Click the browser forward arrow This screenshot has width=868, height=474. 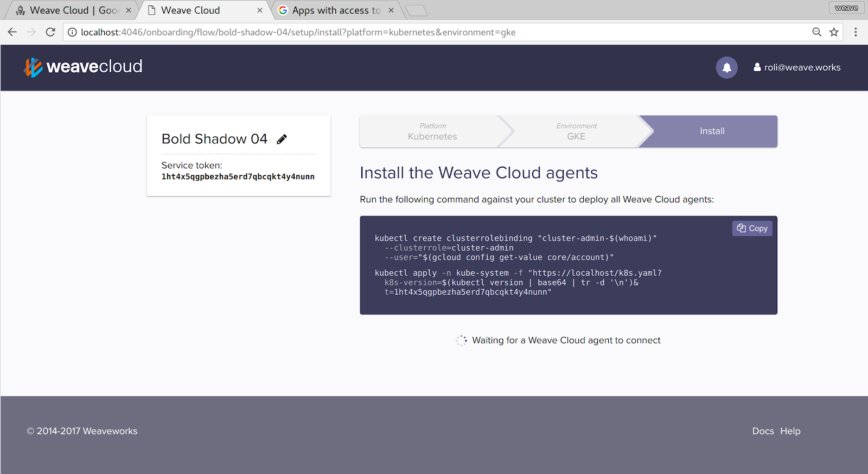(x=31, y=32)
